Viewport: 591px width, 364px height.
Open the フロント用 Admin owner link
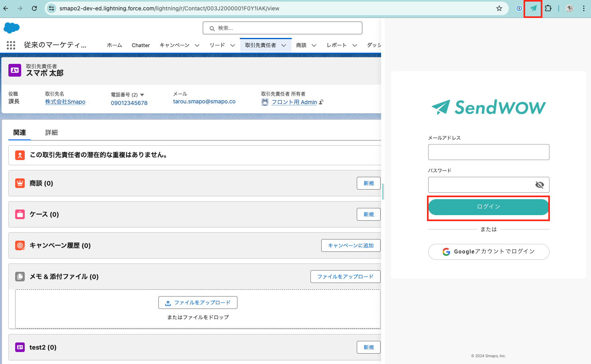coord(294,102)
